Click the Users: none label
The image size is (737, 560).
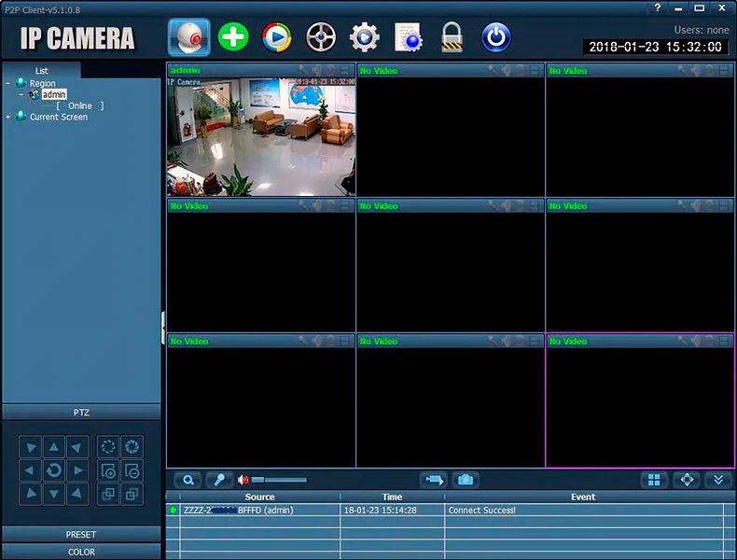click(x=702, y=30)
